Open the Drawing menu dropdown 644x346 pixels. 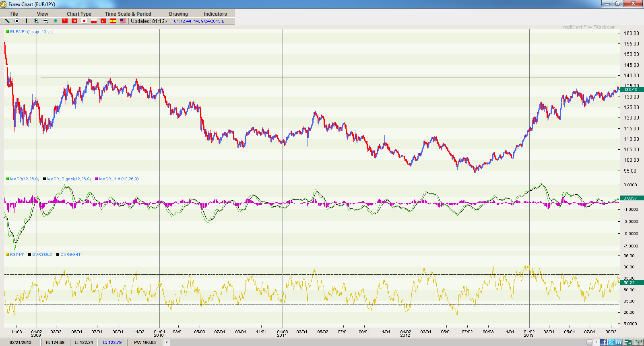click(178, 14)
